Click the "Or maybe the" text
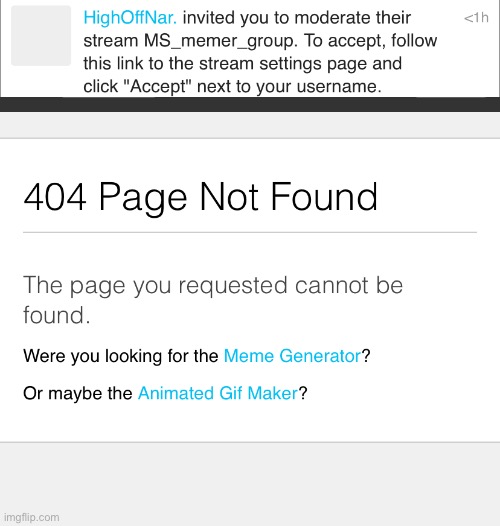The image size is (500, 526). (78, 393)
